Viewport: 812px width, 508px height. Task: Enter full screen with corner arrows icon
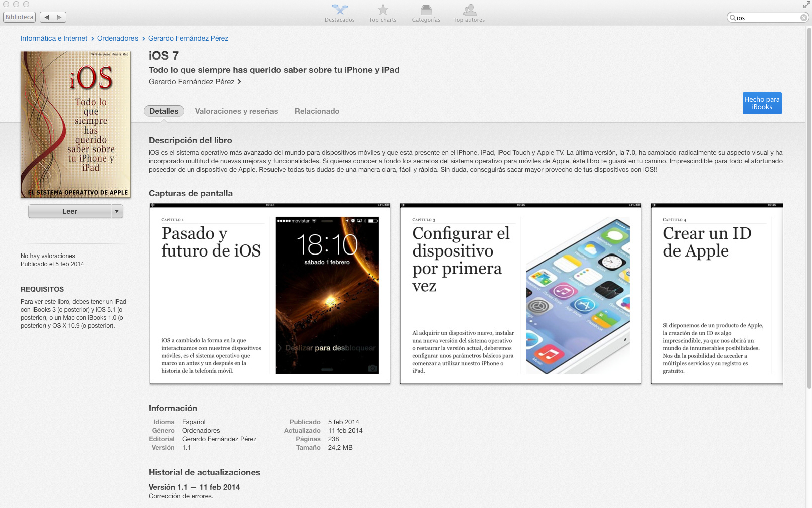pos(806,5)
